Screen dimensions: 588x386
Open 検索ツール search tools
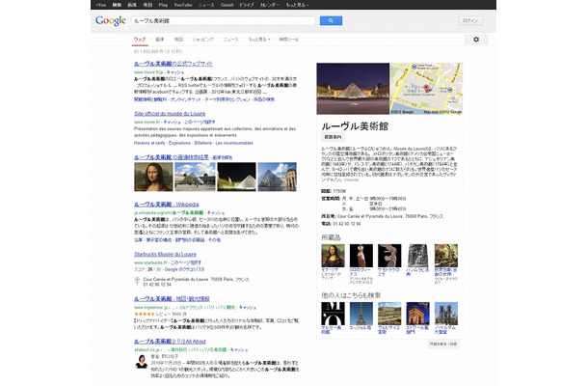(x=289, y=40)
